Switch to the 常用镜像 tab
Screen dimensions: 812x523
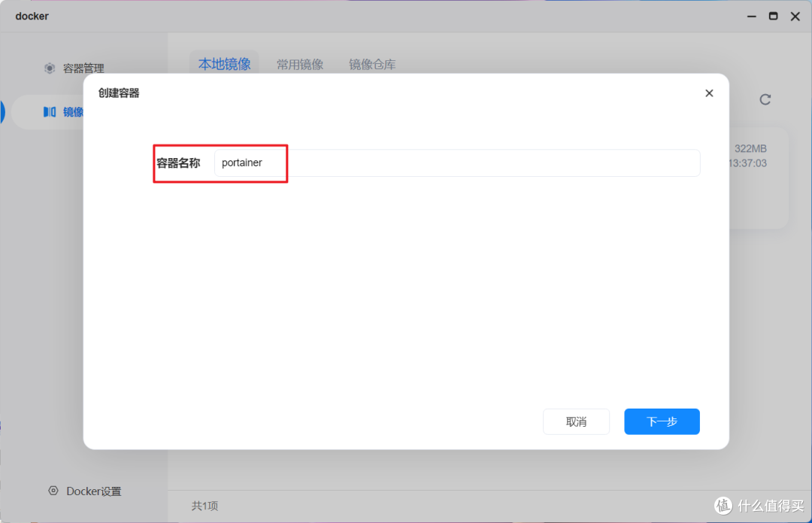point(300,64)
